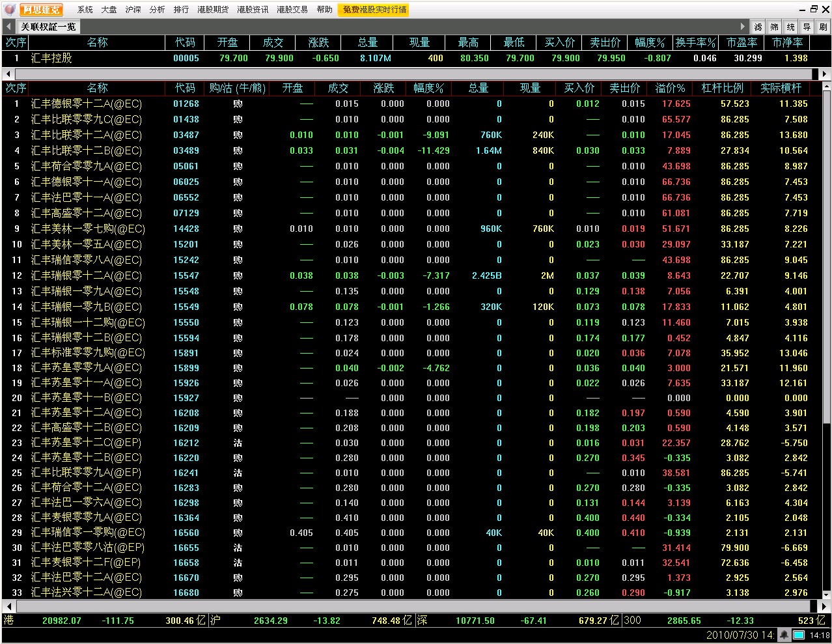Open the 沪深 menu
This screenshot has width=832, height=644.
pyautogui.click(x=133, y=10)
